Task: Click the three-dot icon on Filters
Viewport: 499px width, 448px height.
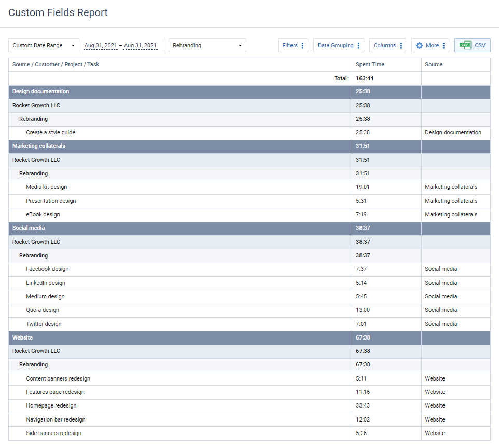Action: point(302,46)
